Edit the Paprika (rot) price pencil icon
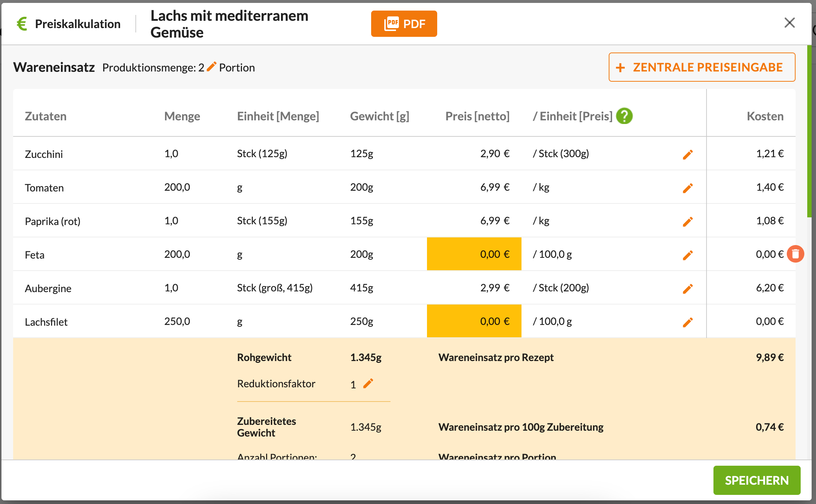This screenshot has width=816, height=504. point(688,222)
